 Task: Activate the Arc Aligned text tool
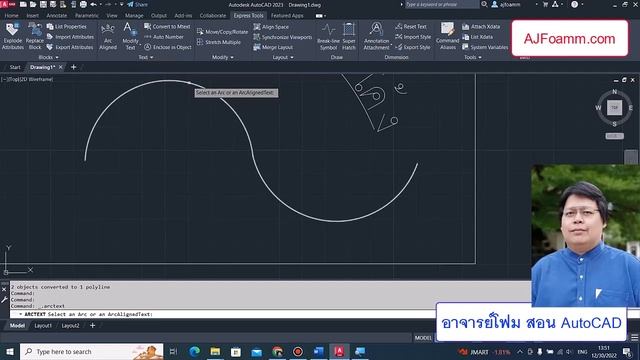click(108, 36)
